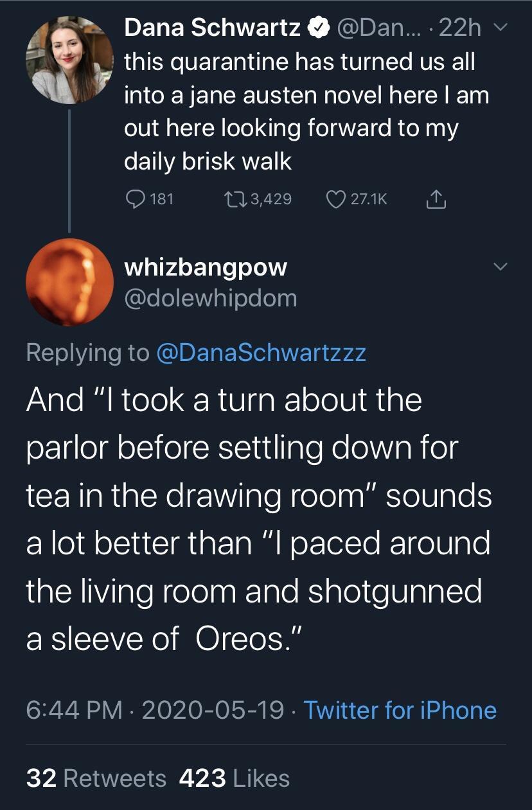Open the chevron menu on whizbangpow's reply
Image resolution: width=532 pixels, height=810 pixels.
[x=501, y=266]
